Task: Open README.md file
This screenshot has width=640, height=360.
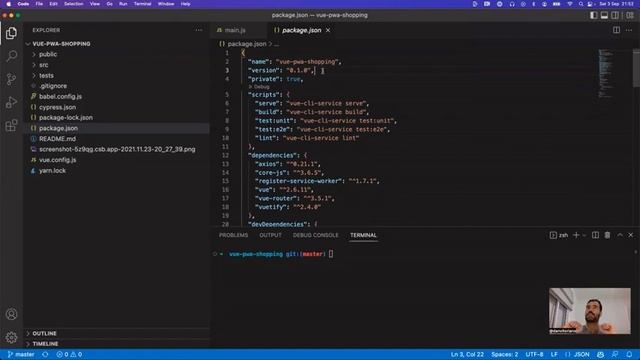Action: pyautogui.click(x=57, y=139)
